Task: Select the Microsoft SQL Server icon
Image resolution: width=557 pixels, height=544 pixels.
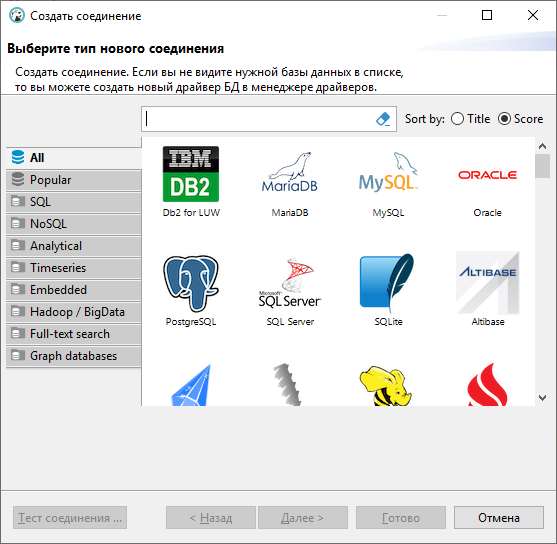Action: (x=290, y=283)
